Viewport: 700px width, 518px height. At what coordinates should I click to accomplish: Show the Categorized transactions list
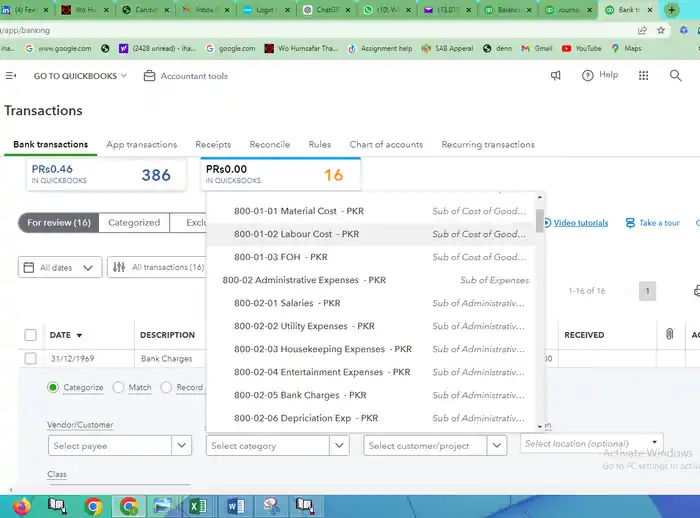tap(134, 222)
